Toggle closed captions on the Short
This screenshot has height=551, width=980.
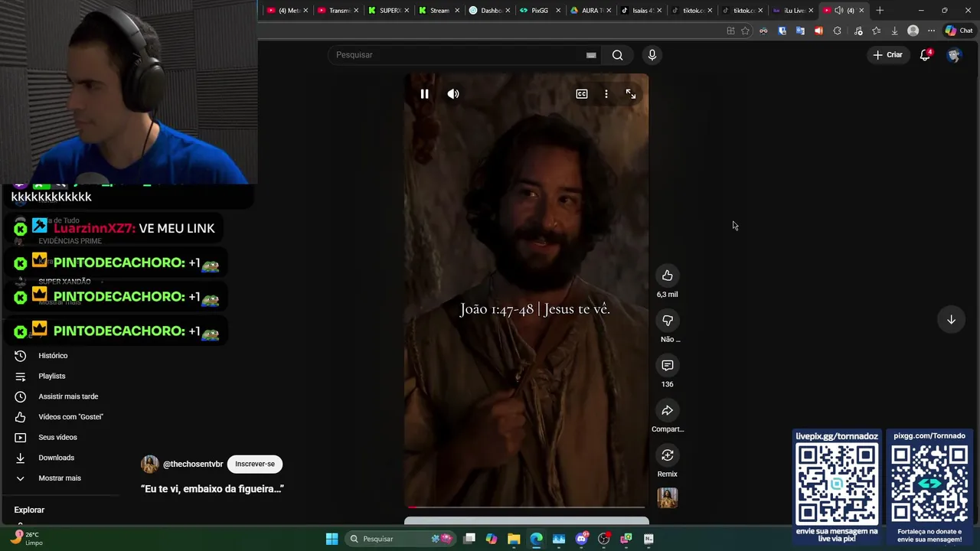(582, 94)
